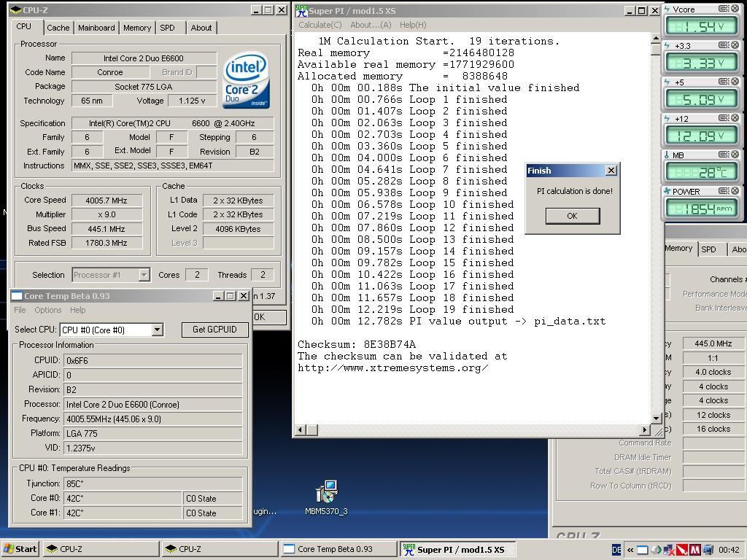Click OK in the Finish dialog

coord(572,216)
